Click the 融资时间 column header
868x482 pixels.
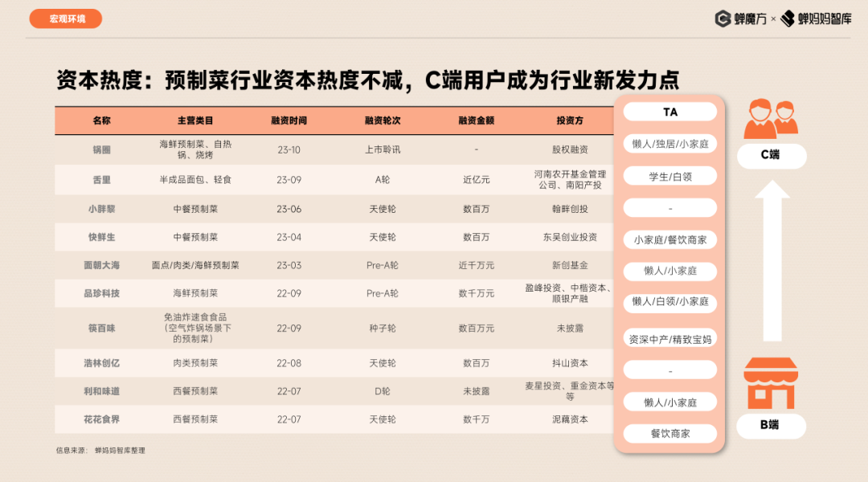pos(289,120)
